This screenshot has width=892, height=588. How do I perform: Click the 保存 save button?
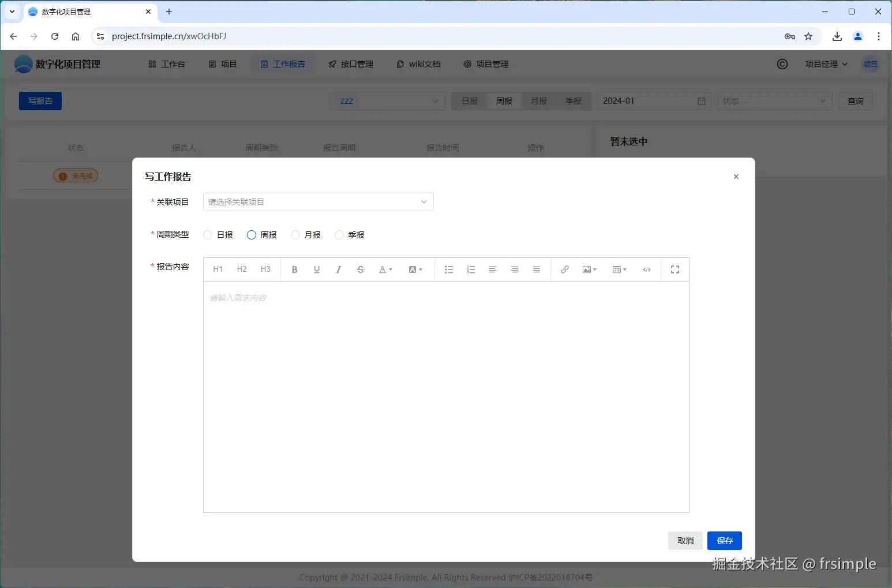click(x=724, y=540)
